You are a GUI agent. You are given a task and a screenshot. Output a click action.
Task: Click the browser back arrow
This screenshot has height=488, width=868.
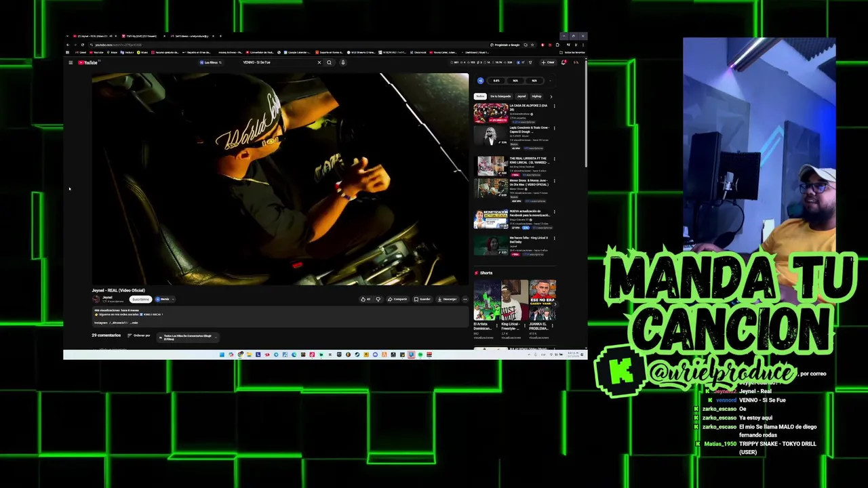pos(67,45)
